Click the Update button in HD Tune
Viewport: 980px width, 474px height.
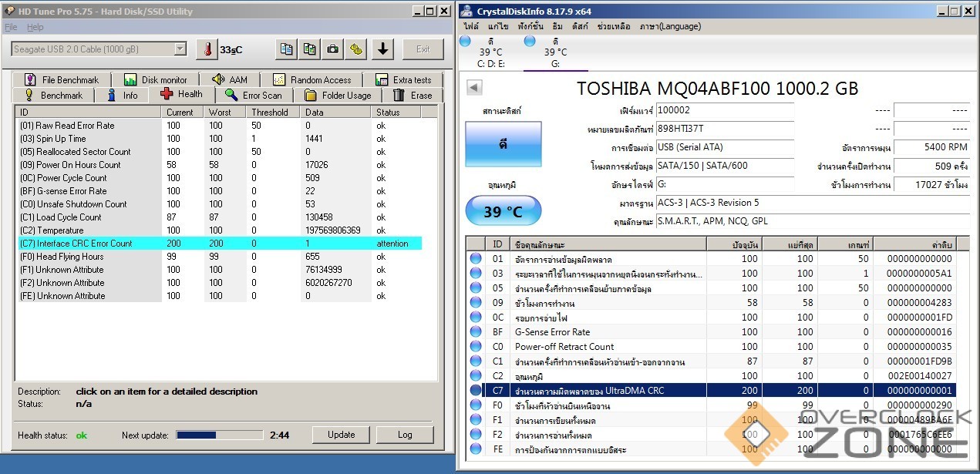pyautogui.click(x=341, y=435)
